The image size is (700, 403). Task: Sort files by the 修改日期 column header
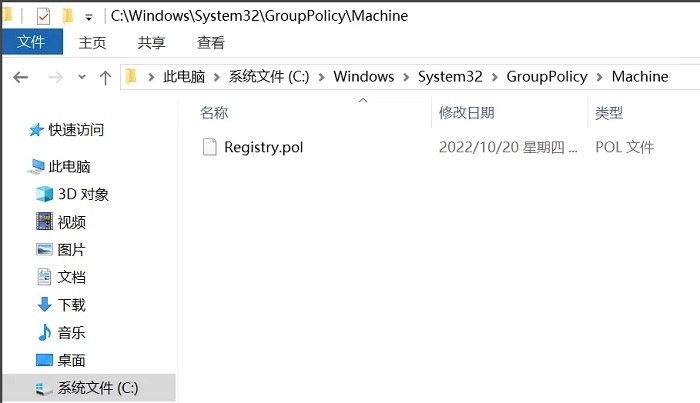pyautogui.click(x=466, y=113)
